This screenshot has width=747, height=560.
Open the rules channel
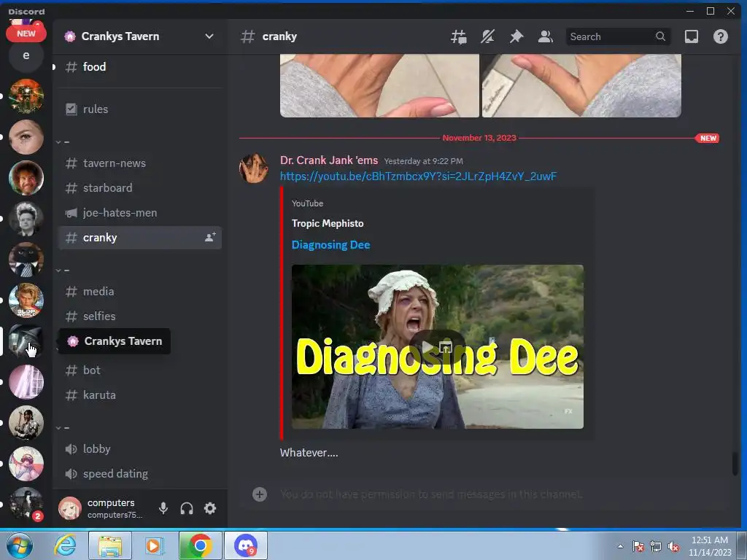point(139,109)
